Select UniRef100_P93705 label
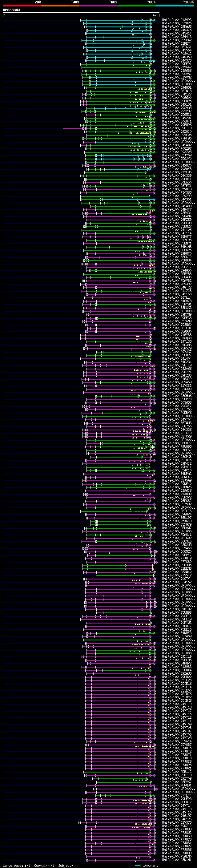197x868 pixels. pyautogui.click(x=177, y=152)
